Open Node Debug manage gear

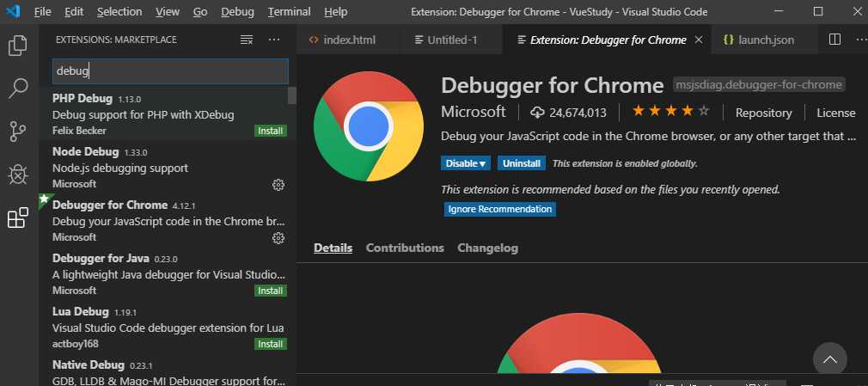278,185
